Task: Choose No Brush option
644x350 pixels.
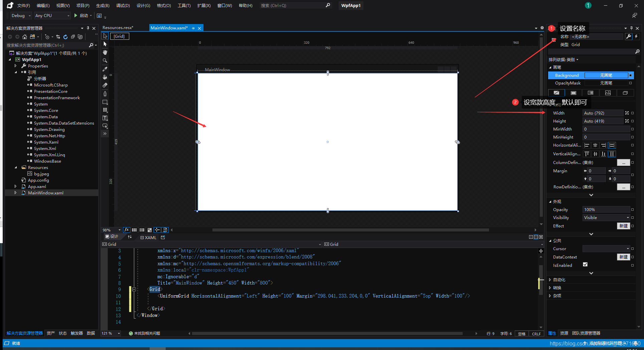Action: [556, 93]
